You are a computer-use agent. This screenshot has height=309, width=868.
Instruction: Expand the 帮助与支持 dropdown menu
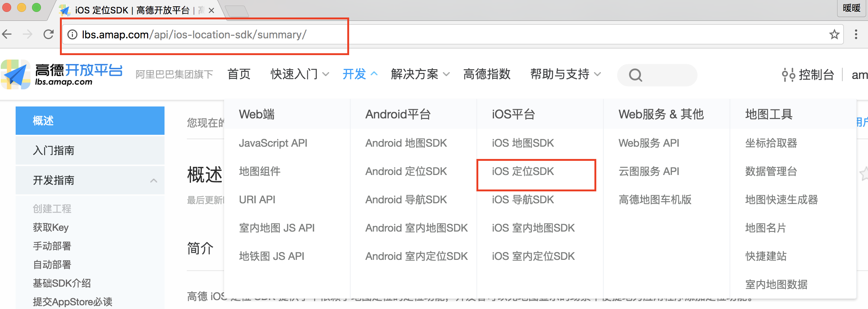565,74
